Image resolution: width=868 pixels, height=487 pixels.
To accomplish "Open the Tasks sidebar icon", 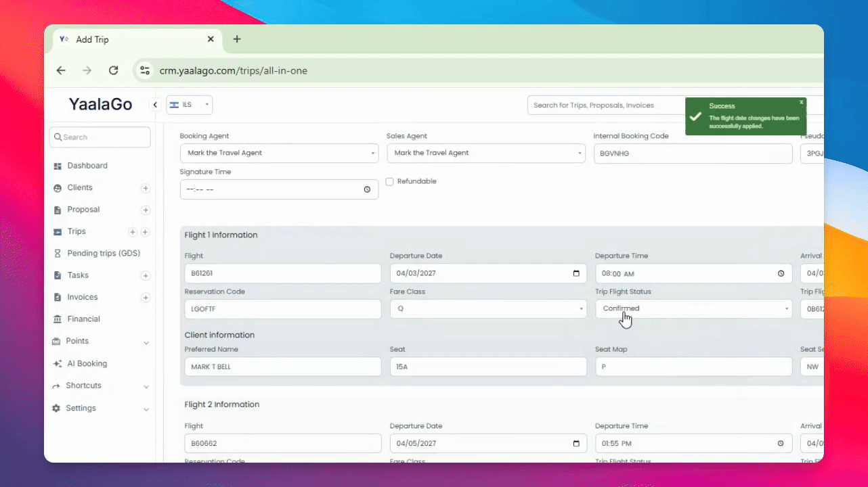I will point(58,275).
